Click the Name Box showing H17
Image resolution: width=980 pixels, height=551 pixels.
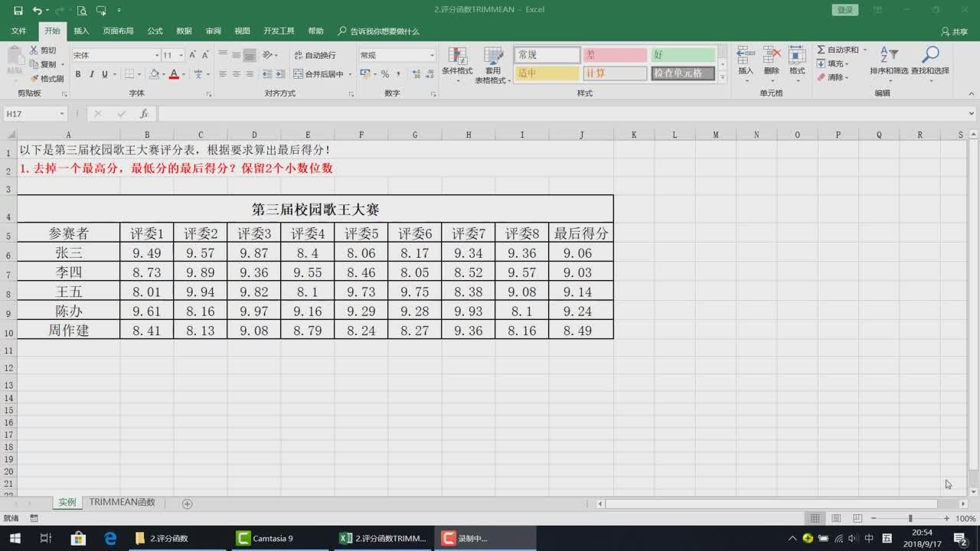click(x=35, y=114)
